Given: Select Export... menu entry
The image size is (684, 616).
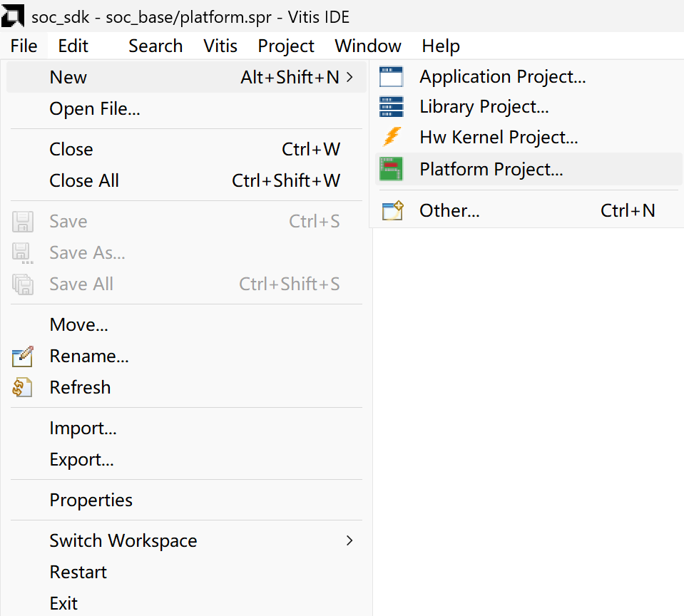Looking at the screenshot, I should (x=81, y=460).
